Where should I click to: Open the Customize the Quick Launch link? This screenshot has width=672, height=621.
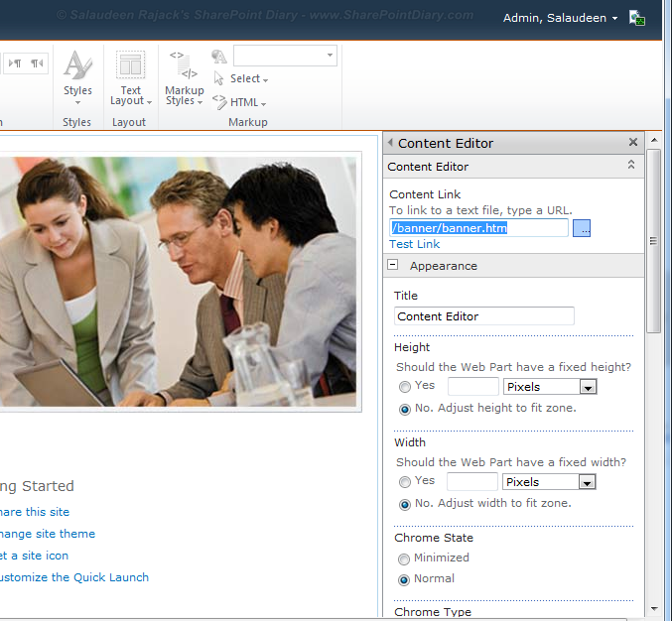pyautogui.click(x=74, y=577)
